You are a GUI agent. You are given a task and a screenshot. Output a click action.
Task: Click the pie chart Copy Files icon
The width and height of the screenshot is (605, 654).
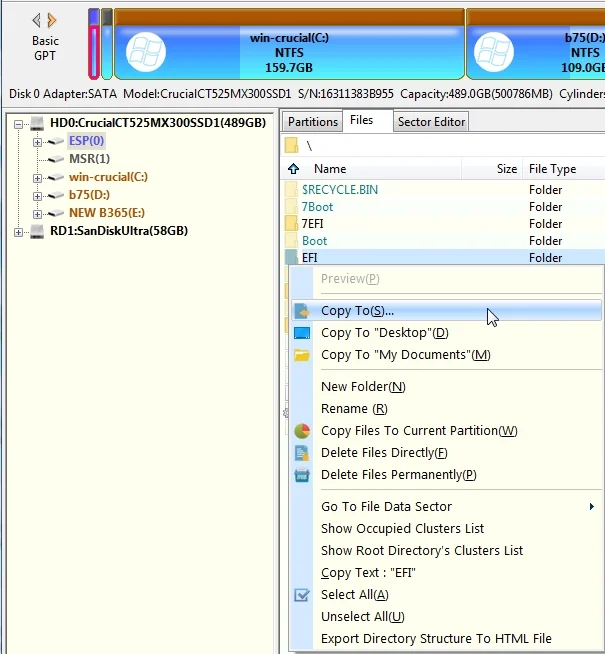coord(302,431)
